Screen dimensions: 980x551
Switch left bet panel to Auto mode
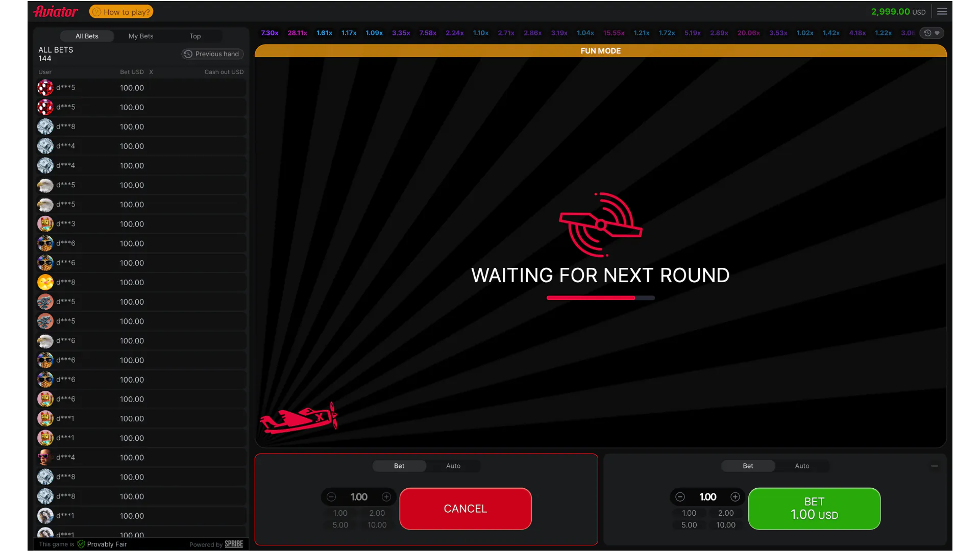coord(453,466)
